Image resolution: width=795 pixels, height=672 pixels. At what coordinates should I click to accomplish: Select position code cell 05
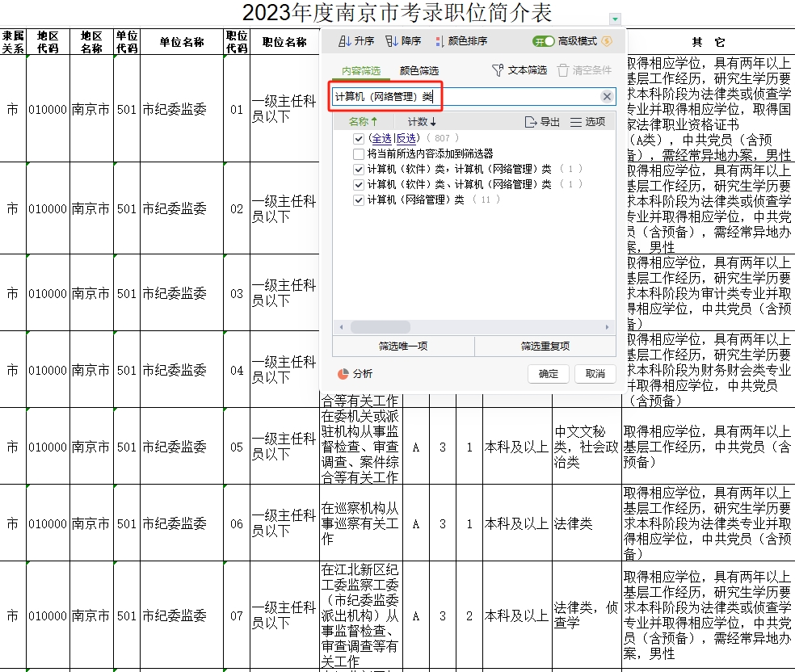[x=236, y=447]
